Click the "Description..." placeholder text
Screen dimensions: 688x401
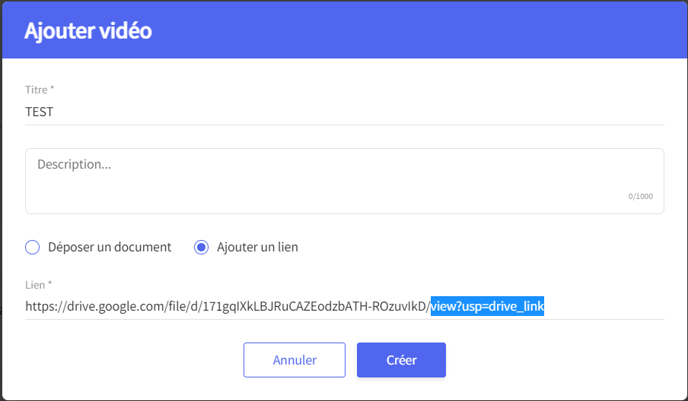point(74,165)
